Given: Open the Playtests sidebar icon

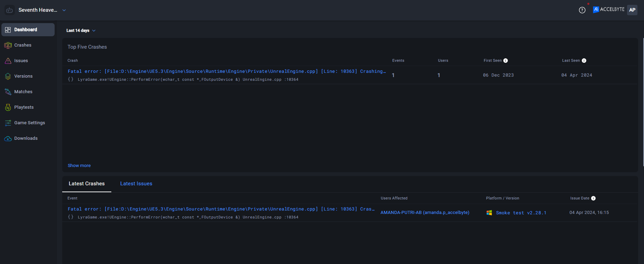Looking at the screenshot, I should click(x=8, y=107).
